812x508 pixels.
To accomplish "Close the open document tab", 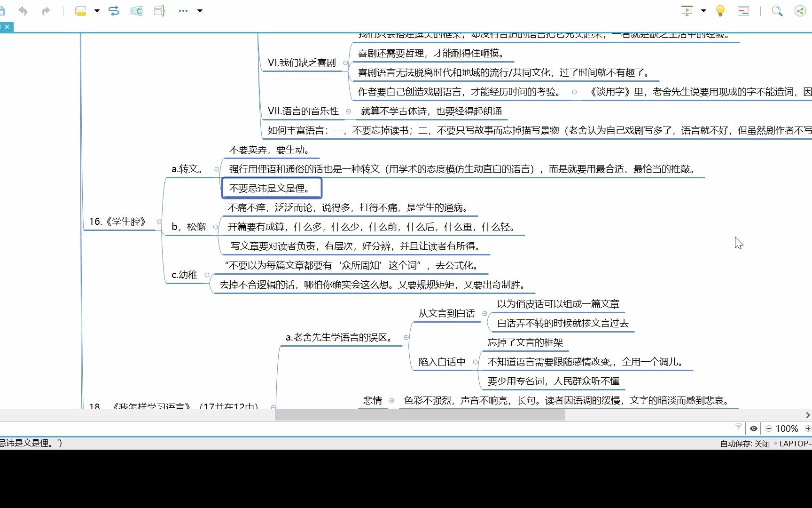I will point(7,27).
